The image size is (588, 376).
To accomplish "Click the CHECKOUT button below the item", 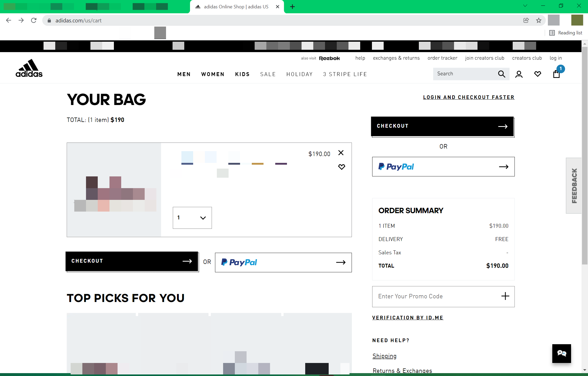I will [132, 261].
